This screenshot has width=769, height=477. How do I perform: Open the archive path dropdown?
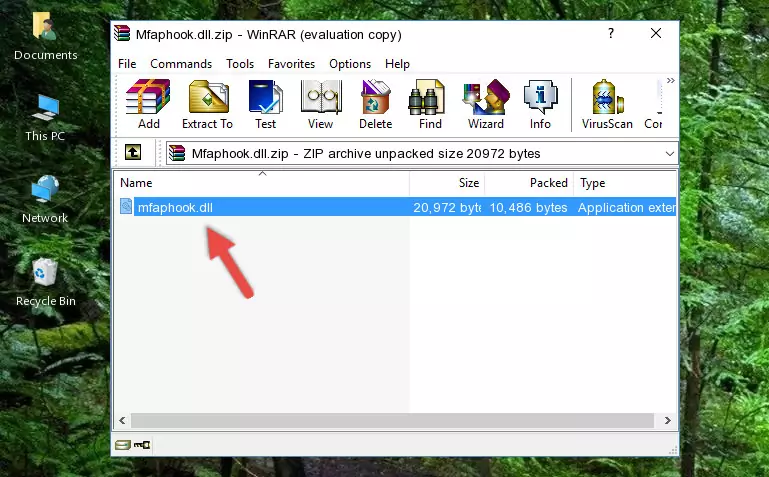669,153
